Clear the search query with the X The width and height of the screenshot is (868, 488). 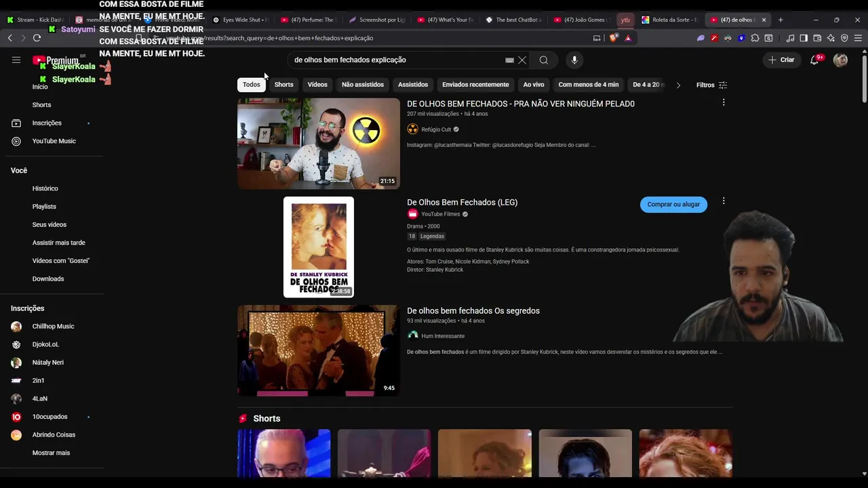(522, 60)
